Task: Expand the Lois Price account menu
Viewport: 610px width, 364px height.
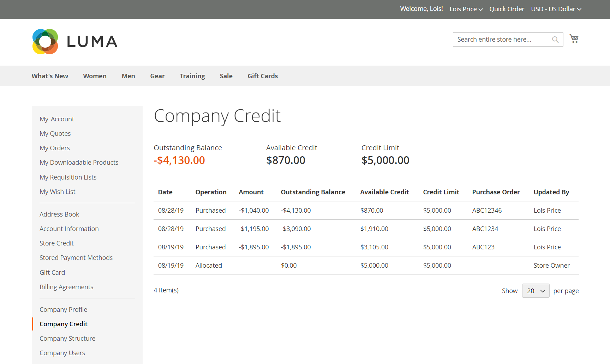Action: (x=466, y=9)
